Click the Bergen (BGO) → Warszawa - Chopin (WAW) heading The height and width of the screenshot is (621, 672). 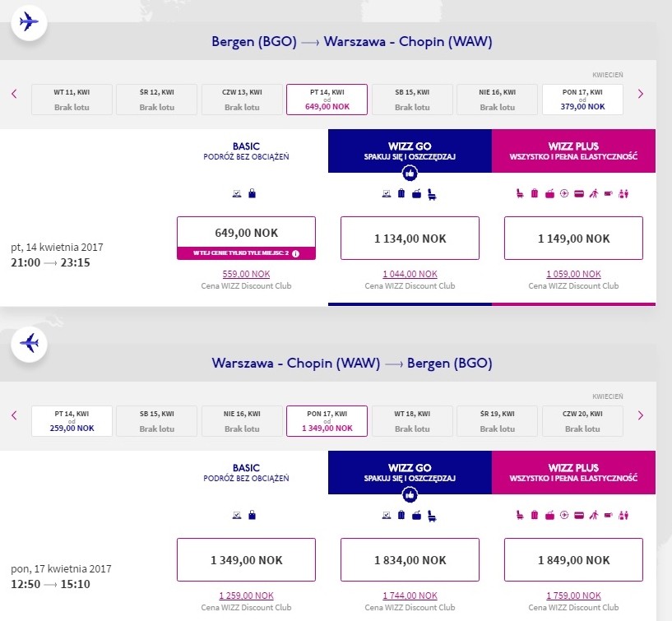[352, 42]
